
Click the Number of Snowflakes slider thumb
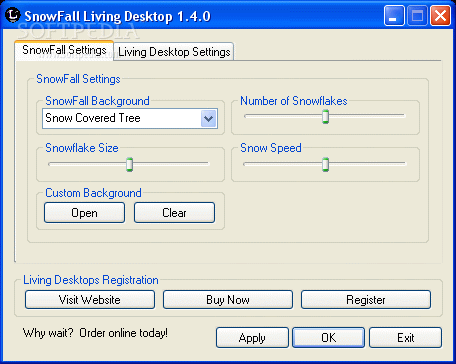coord(325,116)
